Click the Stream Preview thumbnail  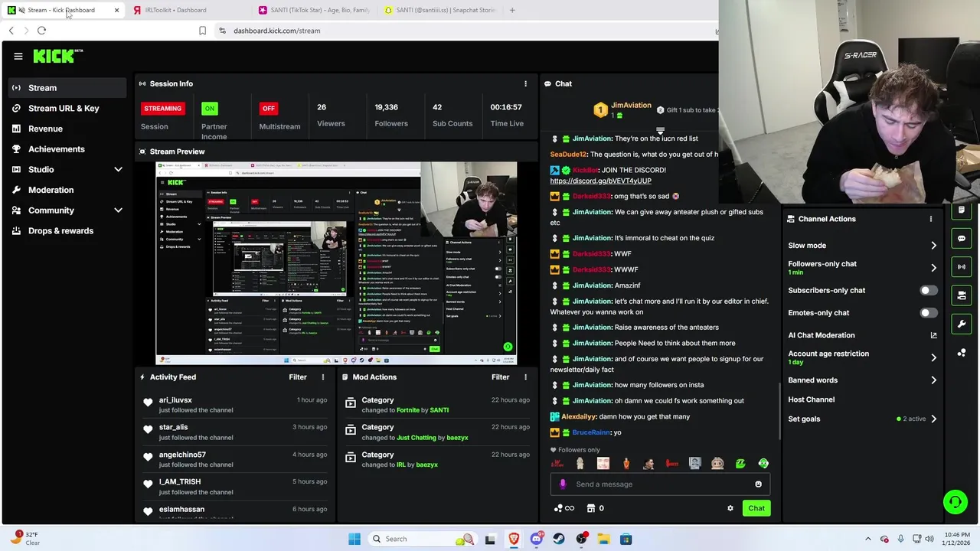(336, 263)
